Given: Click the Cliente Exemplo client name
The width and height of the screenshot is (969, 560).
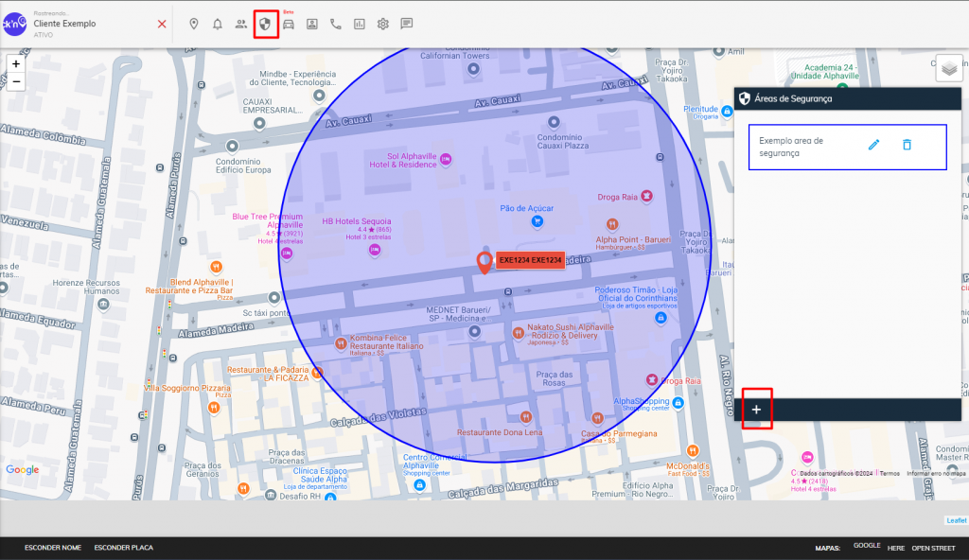Looking at the screenshot, I should click(x=65, y=24).
